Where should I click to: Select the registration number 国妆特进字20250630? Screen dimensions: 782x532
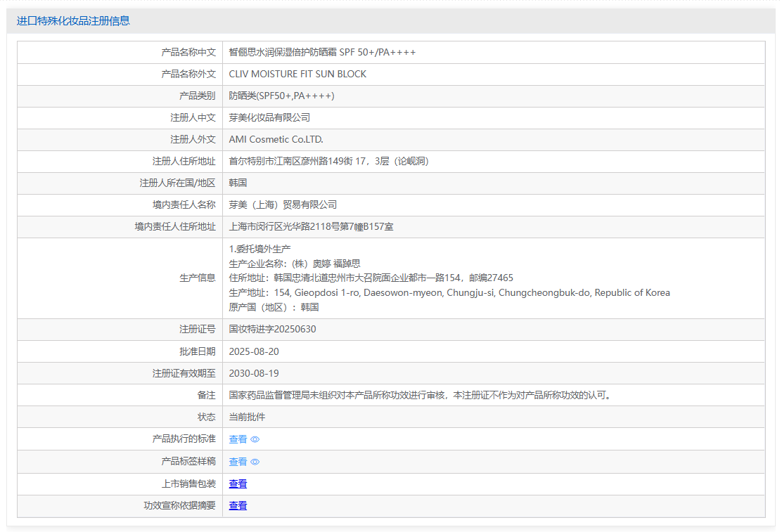tap(272, 330)
